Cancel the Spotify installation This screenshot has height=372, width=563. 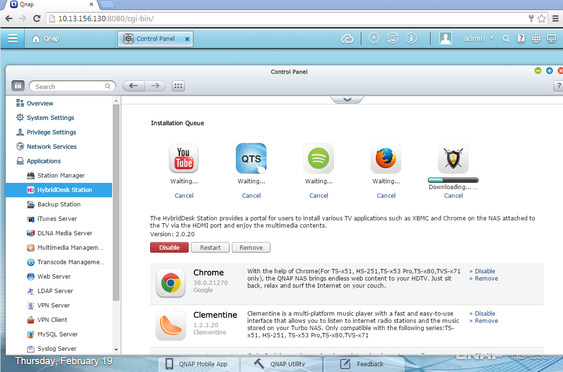coord(318,196)
